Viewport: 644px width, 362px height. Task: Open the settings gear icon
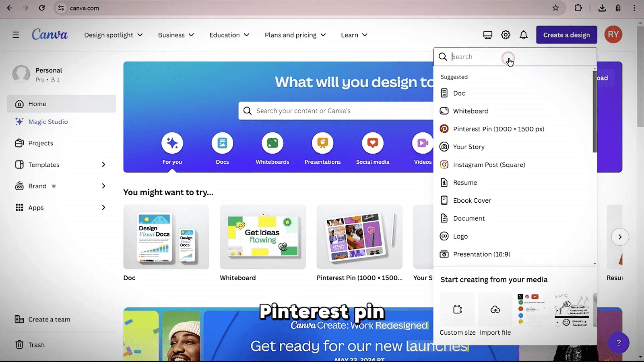pos(506,35)
